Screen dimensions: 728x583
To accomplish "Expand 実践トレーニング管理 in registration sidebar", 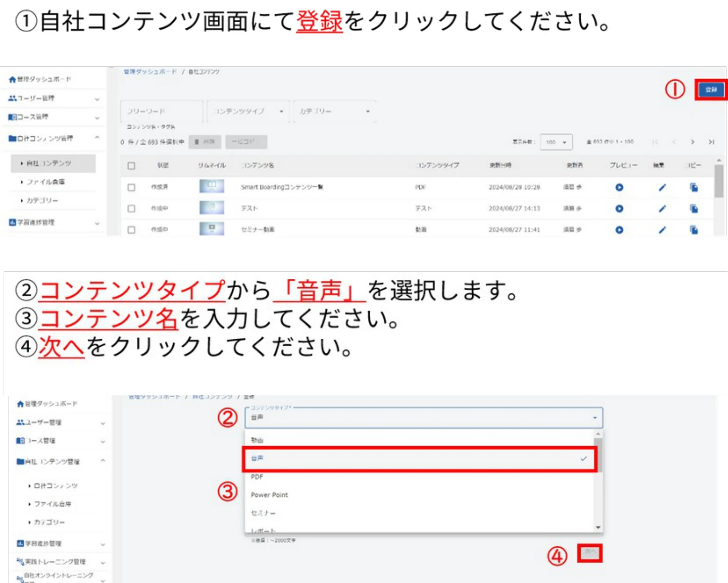I will [x=60, y=562].
